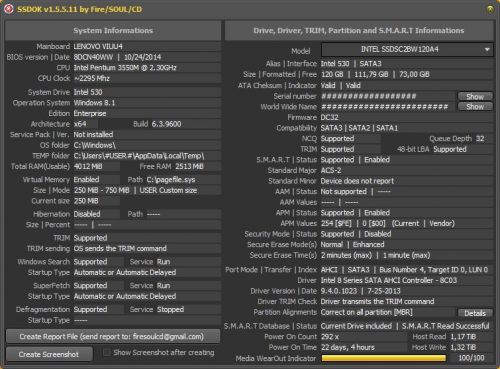
Task: Select the OS folder C:\Windows\ value
Action: pos(94,145)
